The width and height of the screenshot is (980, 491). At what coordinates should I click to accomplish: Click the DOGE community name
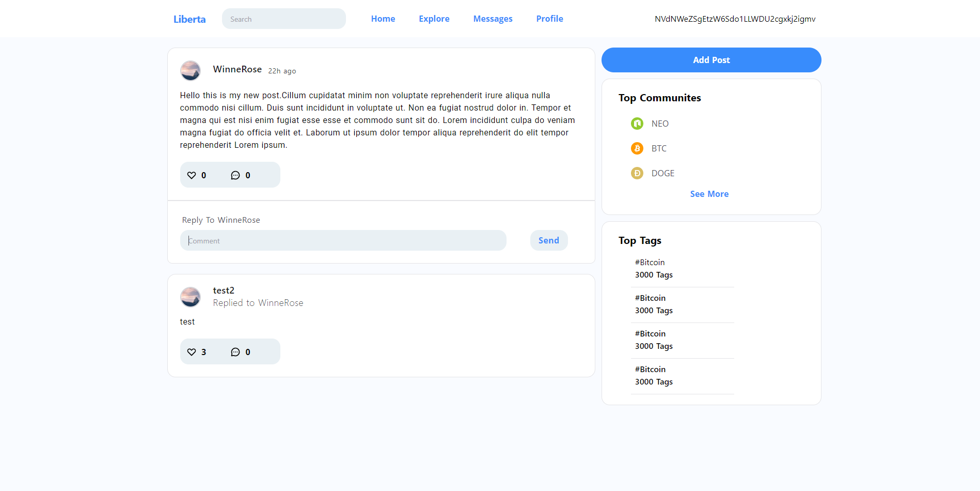pos(663,173)
